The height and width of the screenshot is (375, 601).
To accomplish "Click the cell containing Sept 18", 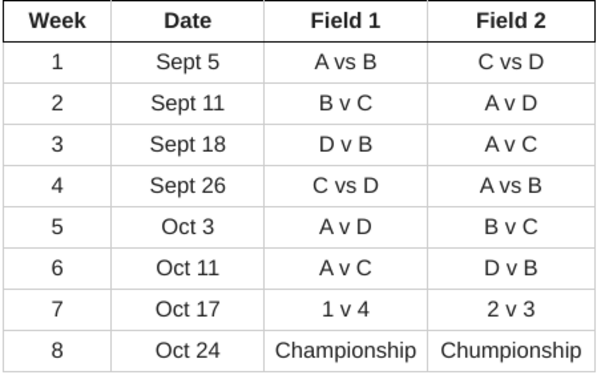I will pyautogui.click(x=187, y=145).
